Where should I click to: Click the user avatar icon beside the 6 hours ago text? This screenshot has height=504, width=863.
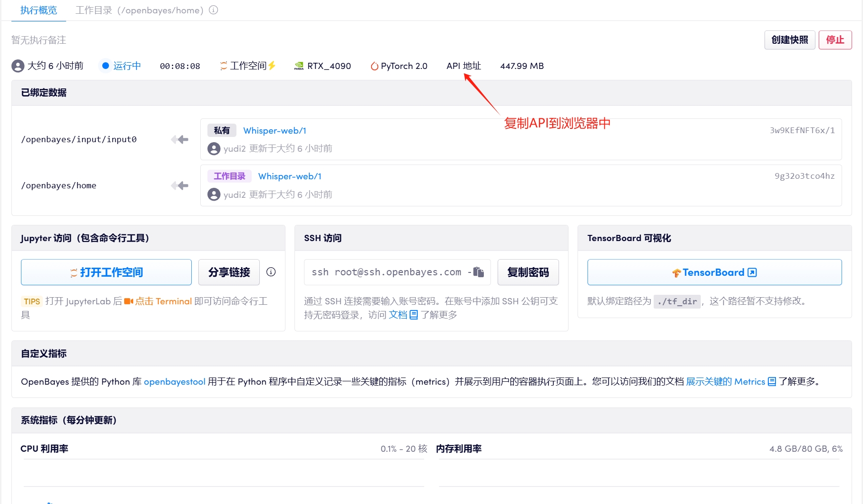click(x=18, y=66)
